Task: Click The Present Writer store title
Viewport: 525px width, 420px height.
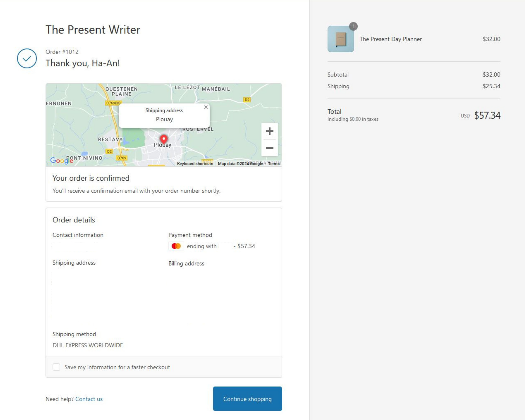Action: coord(93,30)
